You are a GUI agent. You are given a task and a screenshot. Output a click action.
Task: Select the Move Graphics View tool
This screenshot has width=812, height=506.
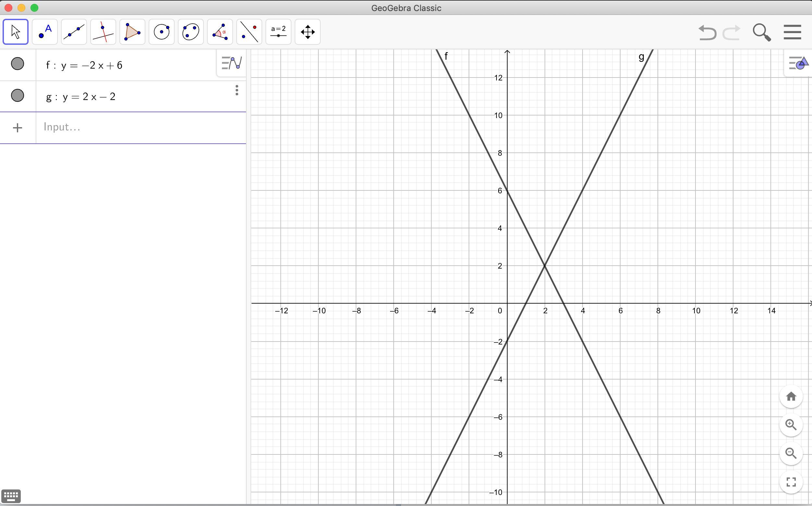point(307,32)
